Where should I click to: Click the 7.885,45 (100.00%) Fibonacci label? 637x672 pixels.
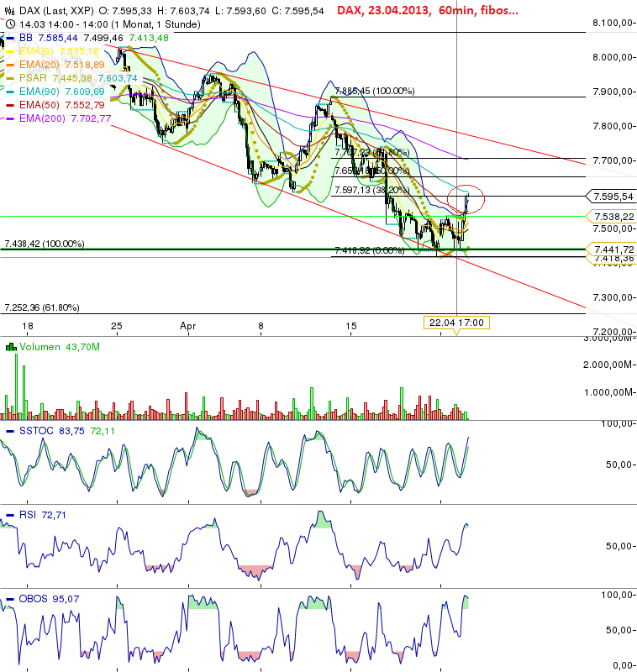375,91
